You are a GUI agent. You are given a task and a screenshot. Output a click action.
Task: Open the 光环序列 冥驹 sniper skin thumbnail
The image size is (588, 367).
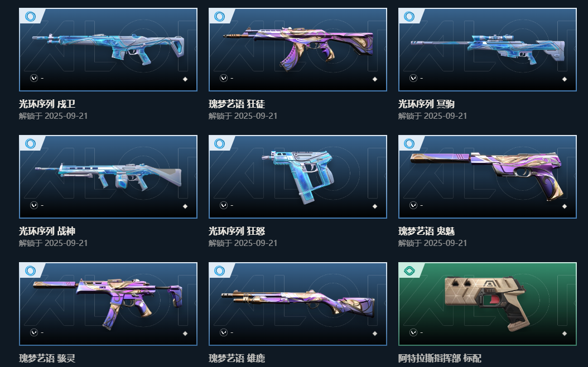click(488, 50)
